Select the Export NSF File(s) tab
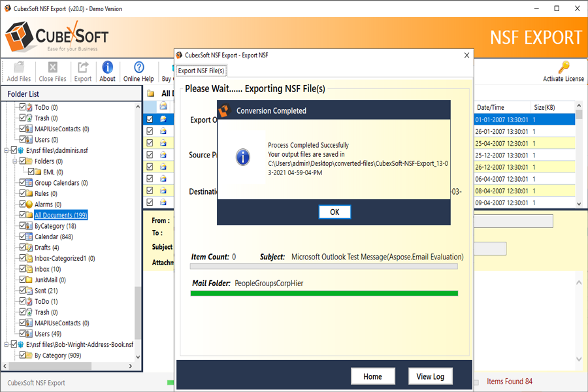The image size is (588, 392). click(x=201, y=71)
